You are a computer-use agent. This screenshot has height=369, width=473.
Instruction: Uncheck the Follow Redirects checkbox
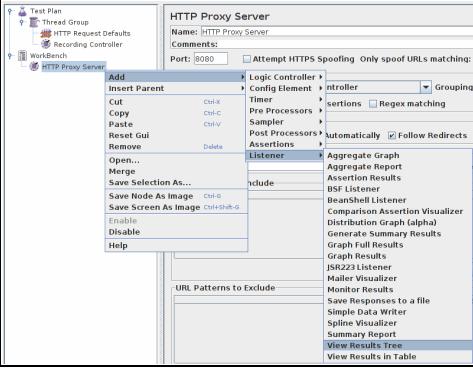coord(392,135)
